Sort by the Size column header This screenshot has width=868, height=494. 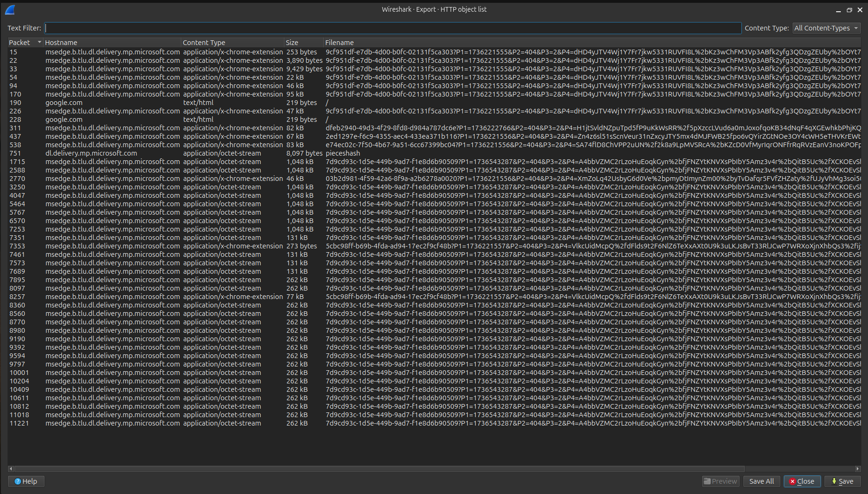(x=304, y=43)
